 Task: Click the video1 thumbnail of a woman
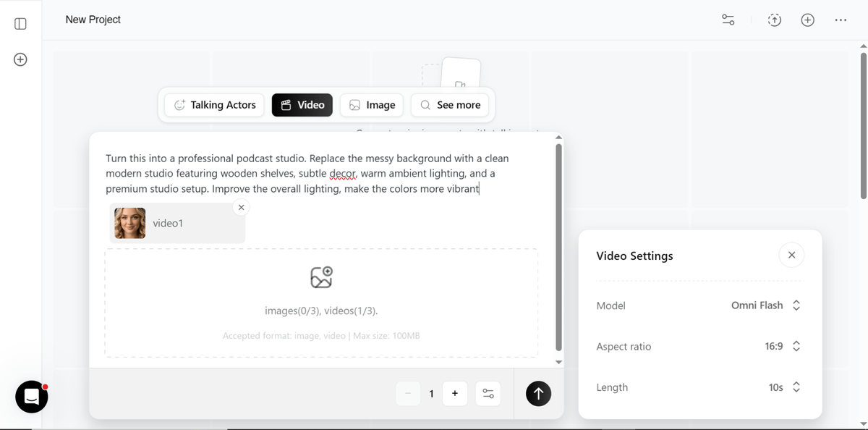coord(130,224)
